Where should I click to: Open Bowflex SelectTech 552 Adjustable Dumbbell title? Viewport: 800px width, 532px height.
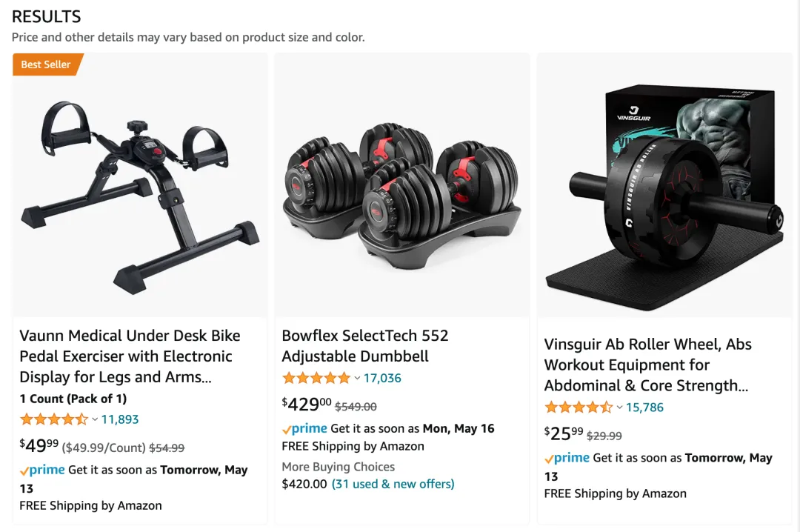pyautogui.click(x=364, y=345)
